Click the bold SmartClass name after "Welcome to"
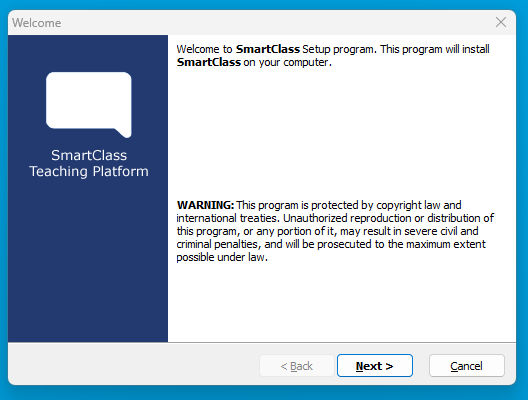Image resolution: width=528 pixels, height=400 pixels. [x=268, y=49]
